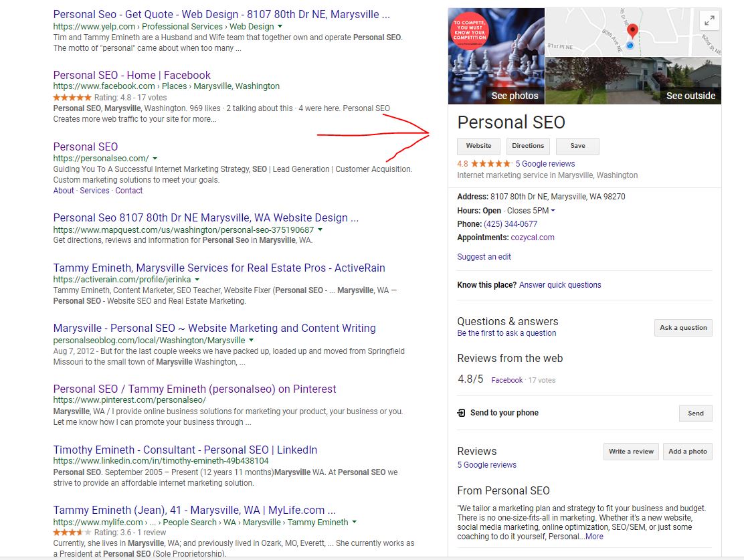Click the gold stars beside the 4.8 rating
The image size is (744, 560).
pyautogui.click(x=491, y=164)
